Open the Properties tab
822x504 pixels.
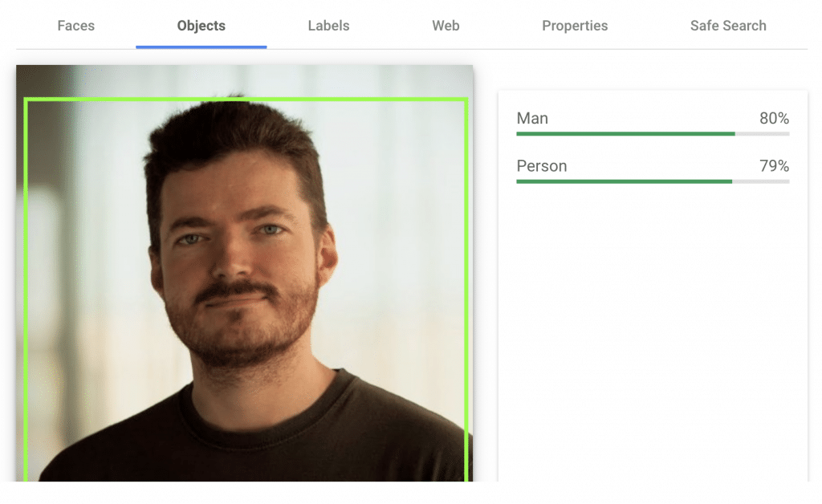tap(575, 26)
